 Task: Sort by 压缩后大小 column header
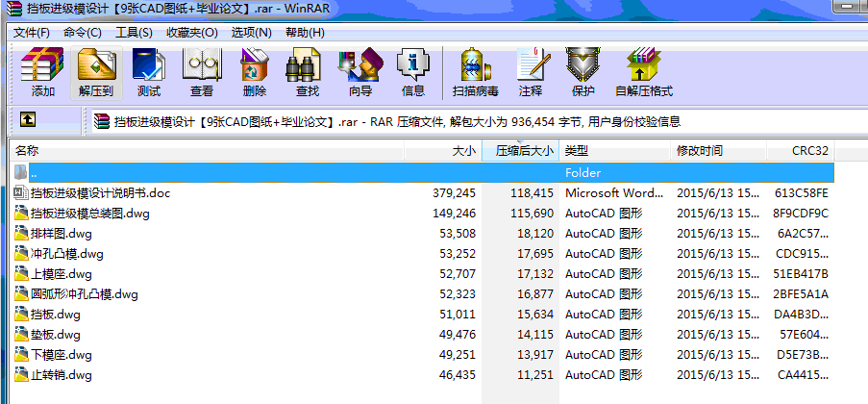pyautogui.click(x=521, y=151)
